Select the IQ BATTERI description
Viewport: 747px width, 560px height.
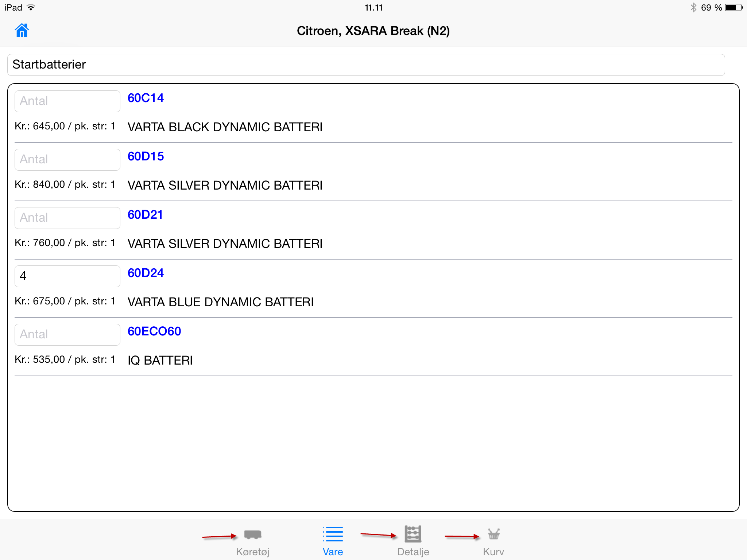[x=160, y=360]
